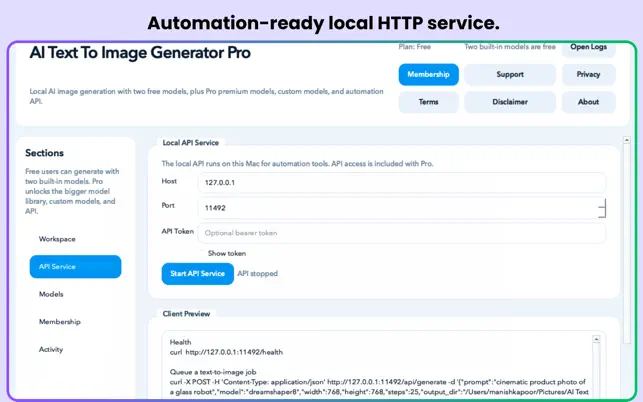The image size is (643, 402).
Task: Click the 'Plan: Free' label
Action: (x=415, y=47)
